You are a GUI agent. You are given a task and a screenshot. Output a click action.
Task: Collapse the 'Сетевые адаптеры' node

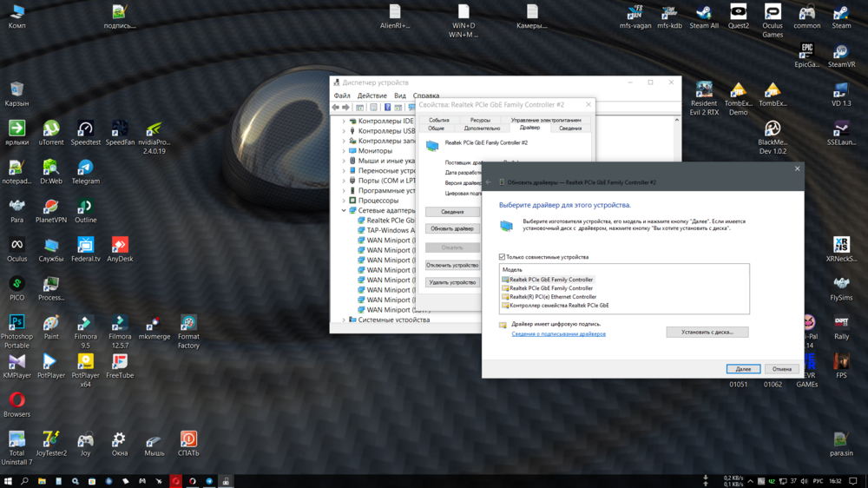(x=344, y=210)
